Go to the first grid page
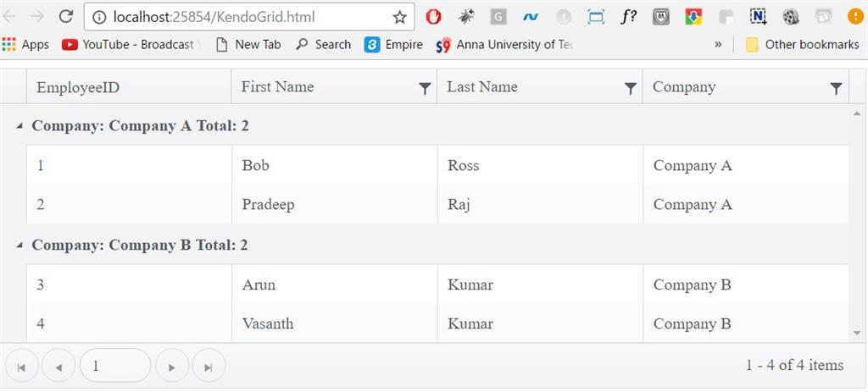This screenshot has width=868, height=392. (21, 367)
